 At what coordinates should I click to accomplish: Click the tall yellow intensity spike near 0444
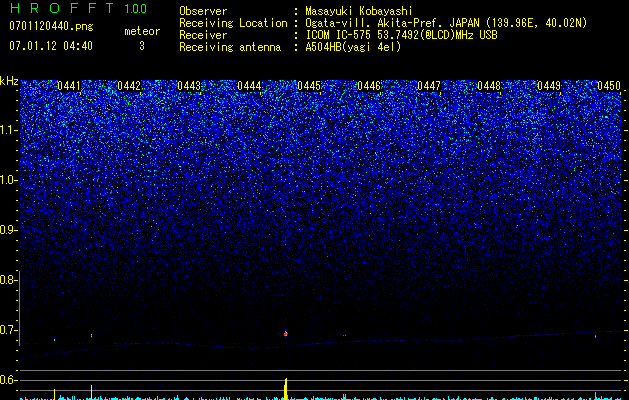286,389
